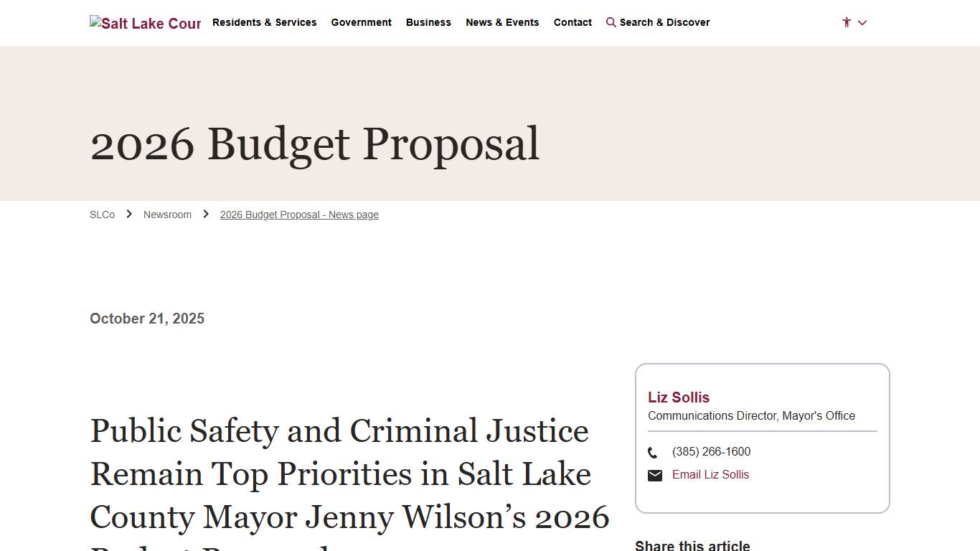
Task: Select Business in the navigation bar
Action: (x=428, y=22)
